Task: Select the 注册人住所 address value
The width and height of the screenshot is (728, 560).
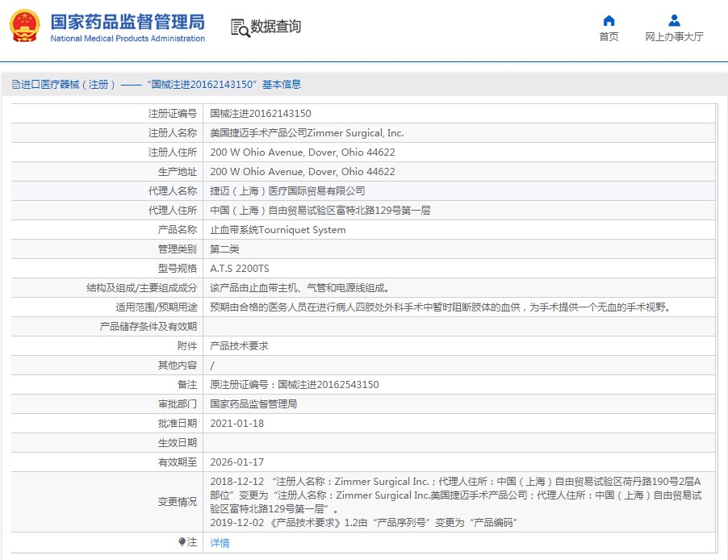Action: tap(302, 153)
